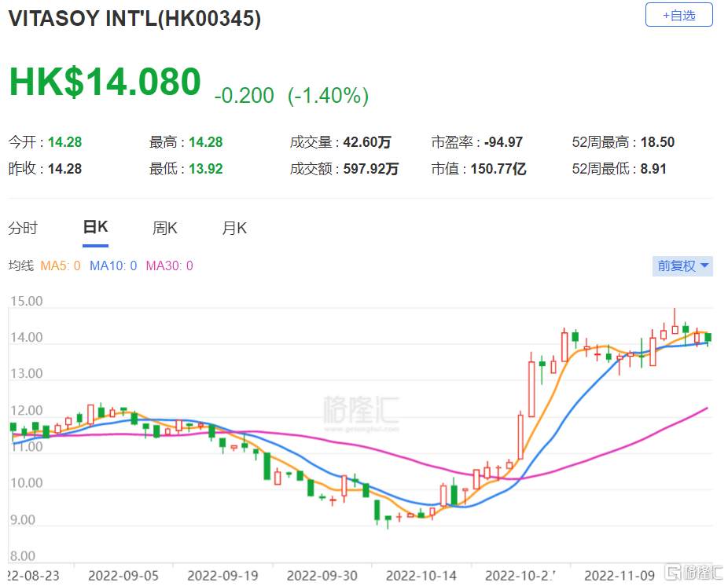This screenshot has height=586, width=728.
Task: Click the current price HK$14.080
Action: pos(105,82)
